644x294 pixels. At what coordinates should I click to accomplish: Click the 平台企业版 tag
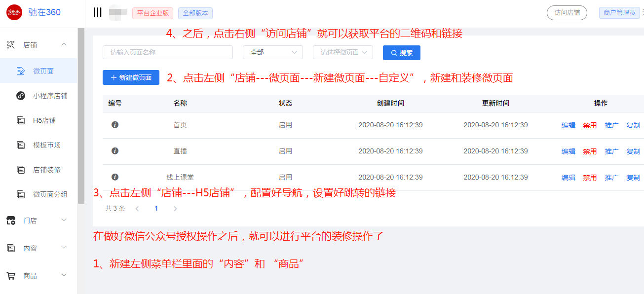(152, 13)
